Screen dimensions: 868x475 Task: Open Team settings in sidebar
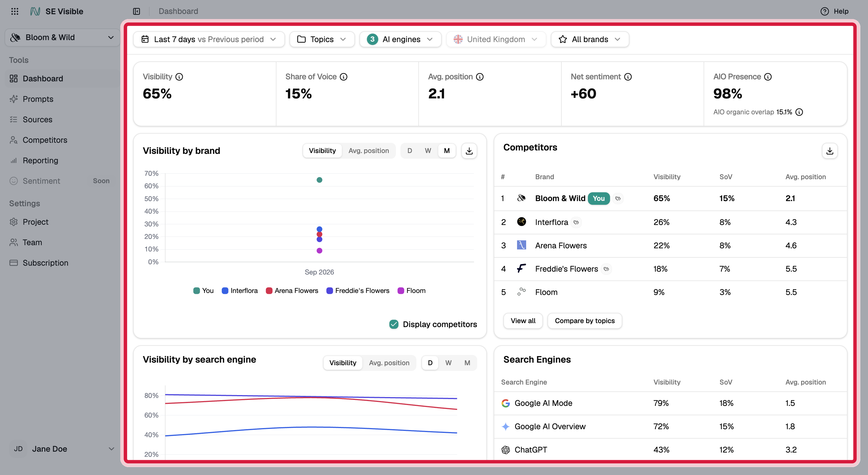click(62, 243)
